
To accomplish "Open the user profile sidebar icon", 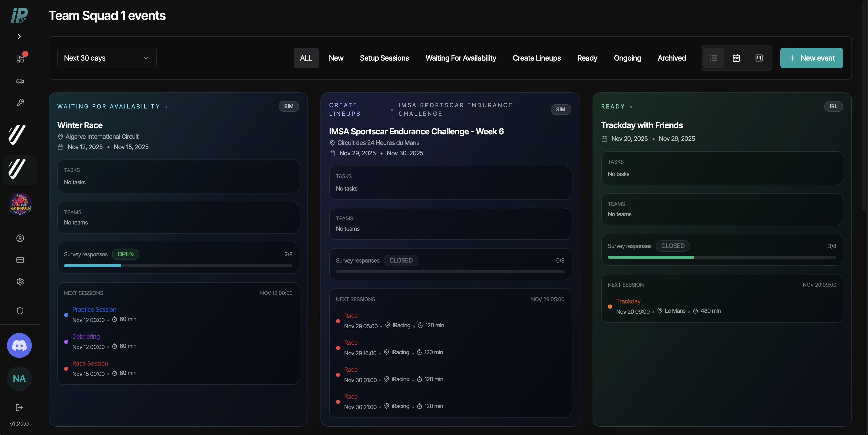I will pos(20,238).
